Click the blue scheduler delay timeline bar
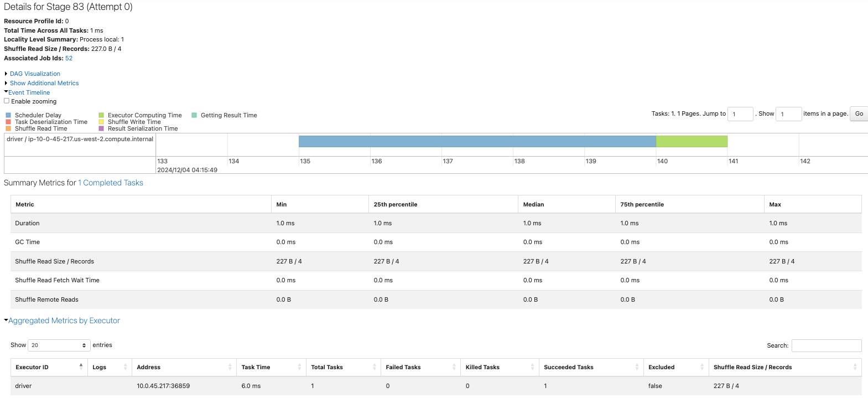The width and height of the screenshot is (868, 398). [477, 141]
